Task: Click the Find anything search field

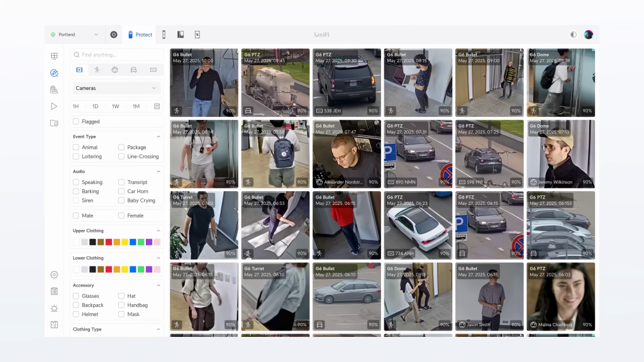Action: pyautogui.click(x=116, y=55)
